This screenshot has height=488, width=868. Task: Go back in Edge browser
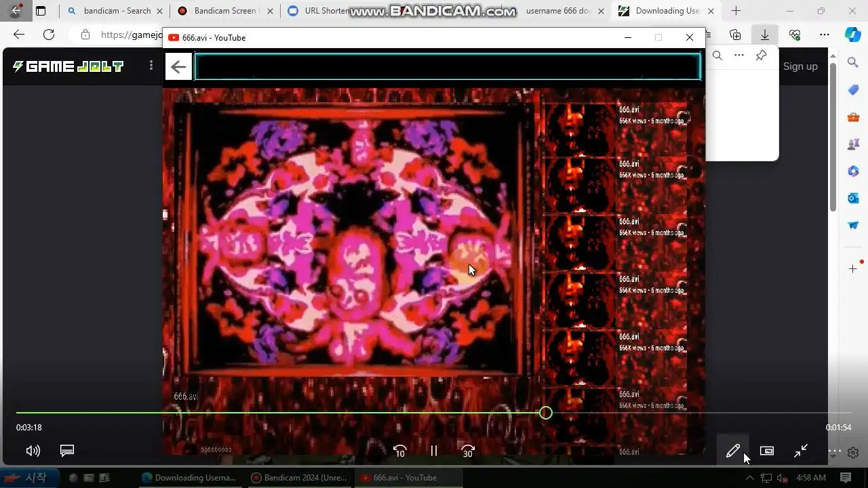(19, 35)
